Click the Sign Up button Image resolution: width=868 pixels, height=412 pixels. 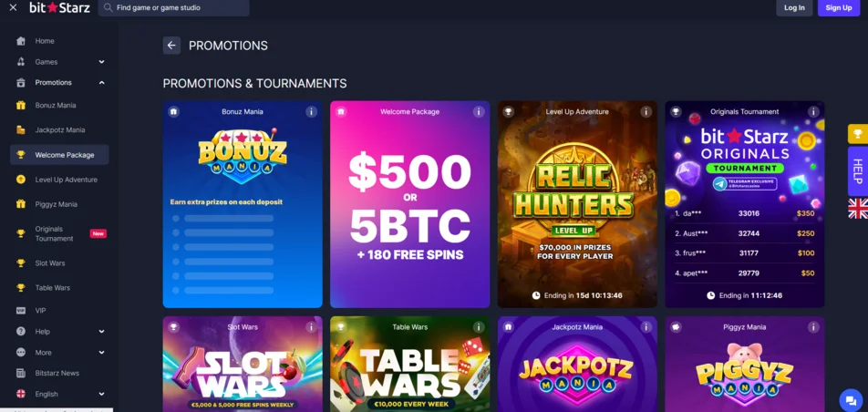tap(839, 8)
